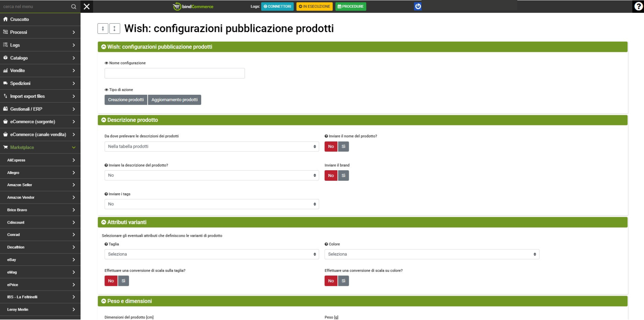Click the search magnifier icon in sidebar
The image size is (644, 320).
click(73, 6)
